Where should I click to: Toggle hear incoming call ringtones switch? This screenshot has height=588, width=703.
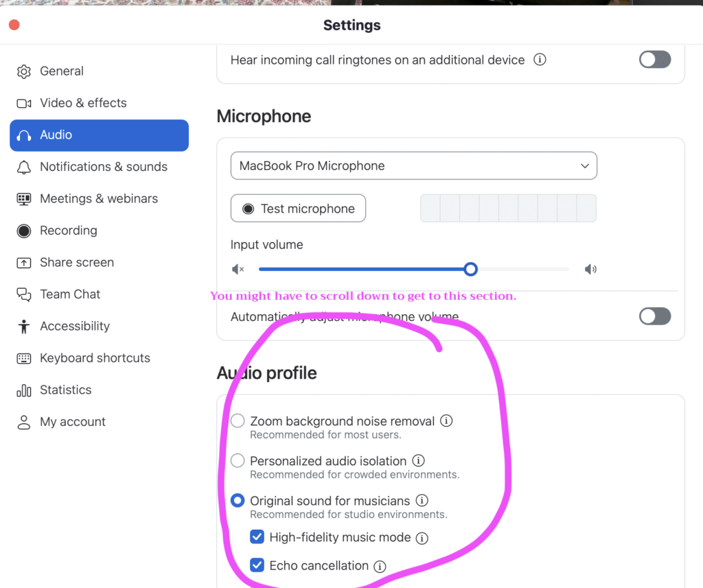(654, 59)
